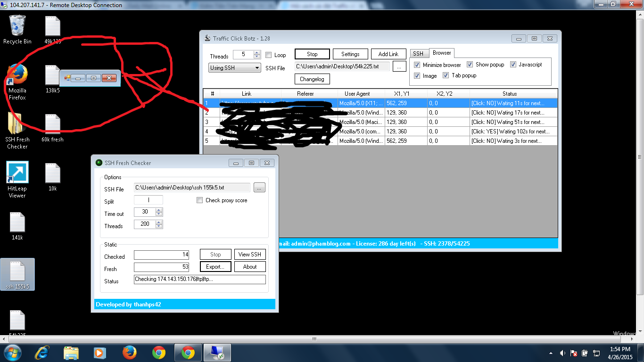Toggle the Loop checkbox
The height and width of the screenshot is (362, 644).
(x=269, y=55)
